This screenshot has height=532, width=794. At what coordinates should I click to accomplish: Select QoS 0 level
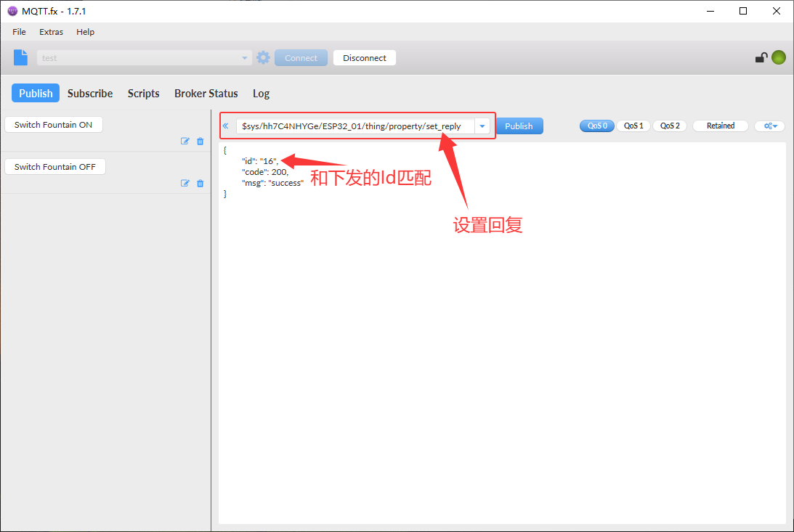597,126
